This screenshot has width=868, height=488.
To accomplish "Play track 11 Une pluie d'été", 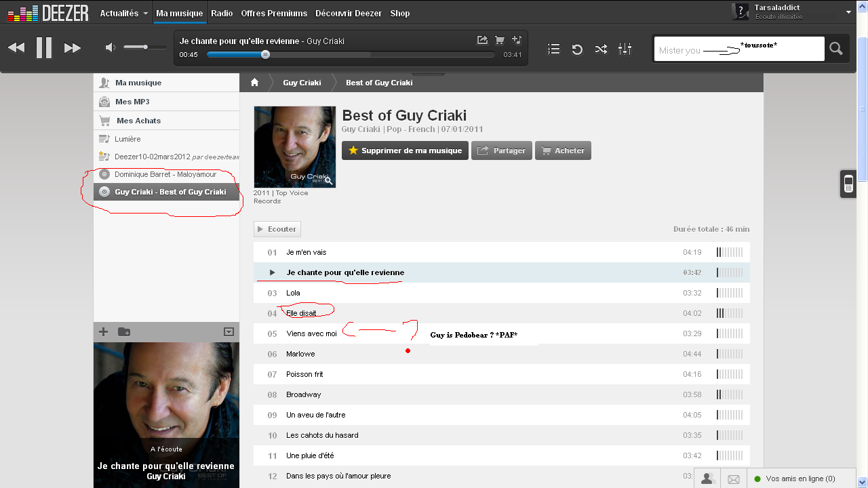I will pos(502,455).
